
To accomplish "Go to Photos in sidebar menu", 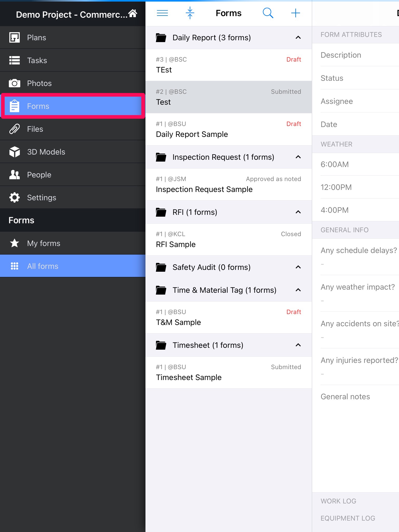I will pyautogui.click(x=73, y=83).
